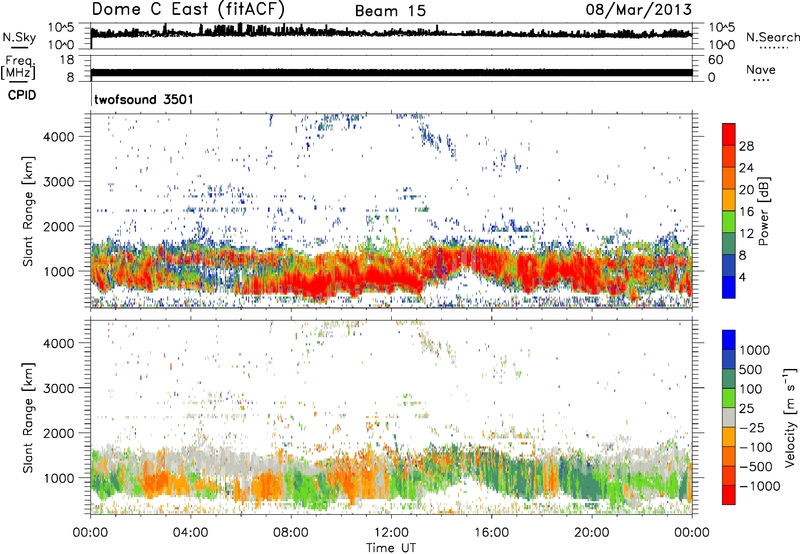The height and width of the screenshot is (554, 800).
Task: Click the 'N.Sky' legend label
Action: pos(19,37)
